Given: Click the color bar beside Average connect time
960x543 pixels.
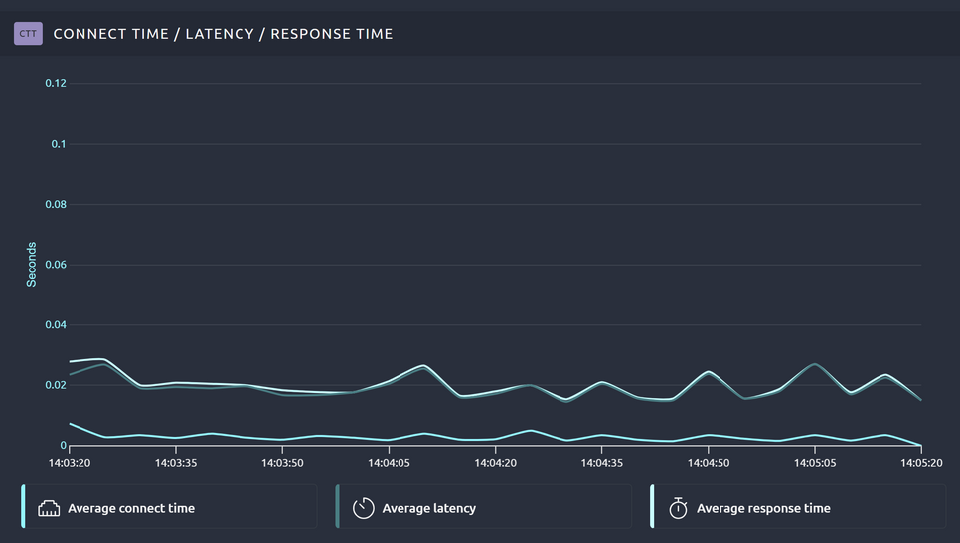Looking at the screenshot, I should tap(23, 506).
